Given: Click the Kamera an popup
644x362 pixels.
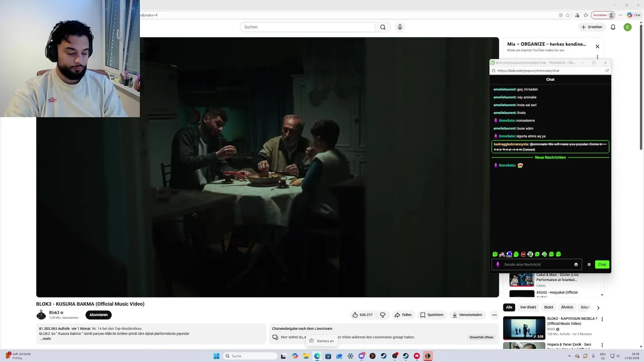Looking at the screenshot, I should point(322,341).
